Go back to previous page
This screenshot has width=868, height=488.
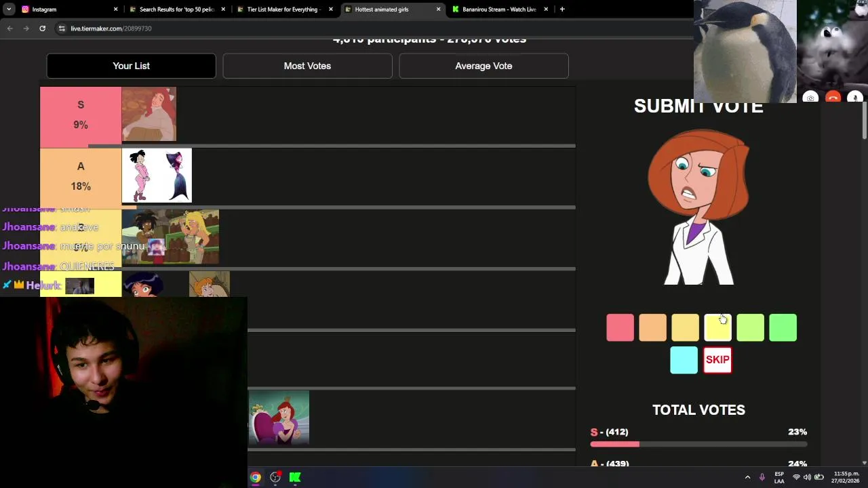(9, 28)
